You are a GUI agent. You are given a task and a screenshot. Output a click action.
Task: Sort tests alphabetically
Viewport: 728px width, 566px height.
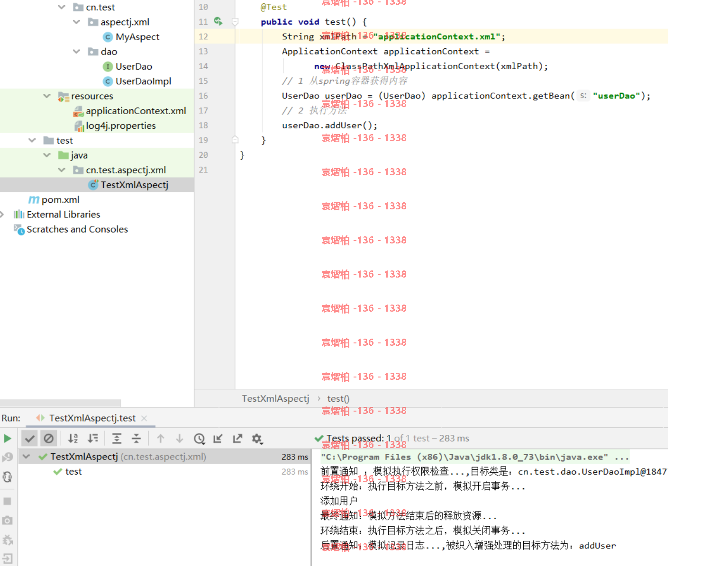(73, 439)
